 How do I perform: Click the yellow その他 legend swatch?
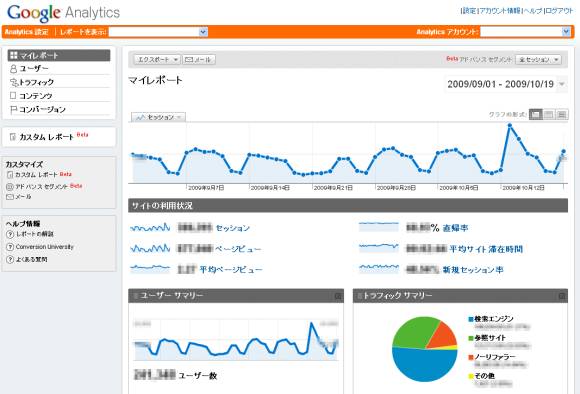coord(471,376)
